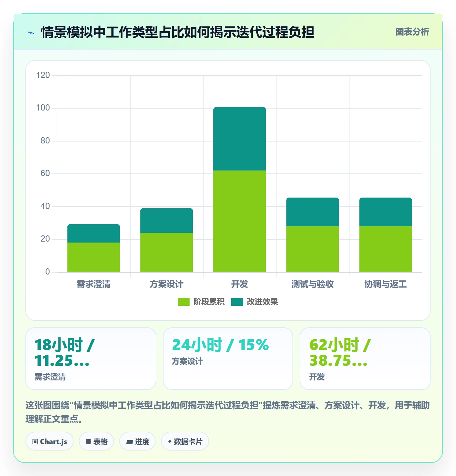This screenshot has height=476, width=456.
Task: Click the green segment of 协调与返工 bar
Action: tap(386, 249)
